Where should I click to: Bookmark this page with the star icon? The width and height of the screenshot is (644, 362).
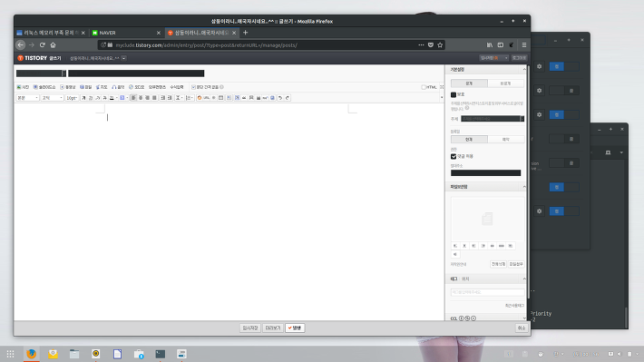(440, 44)
